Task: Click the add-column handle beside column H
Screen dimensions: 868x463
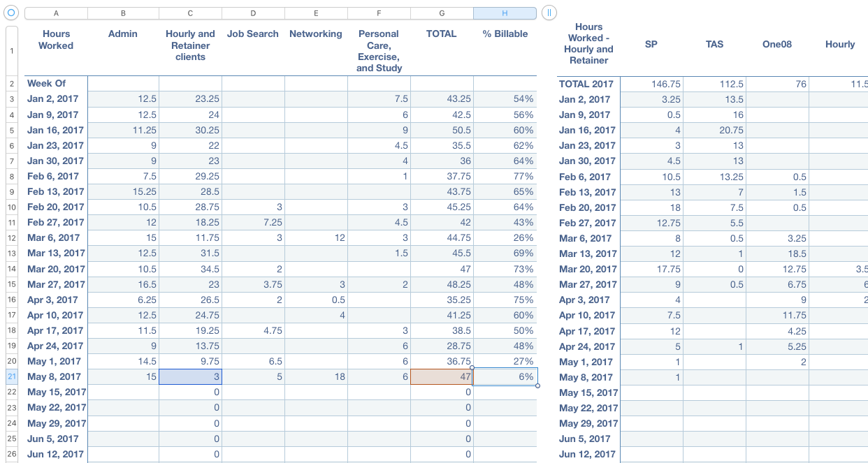Action: tap(549, 13)
